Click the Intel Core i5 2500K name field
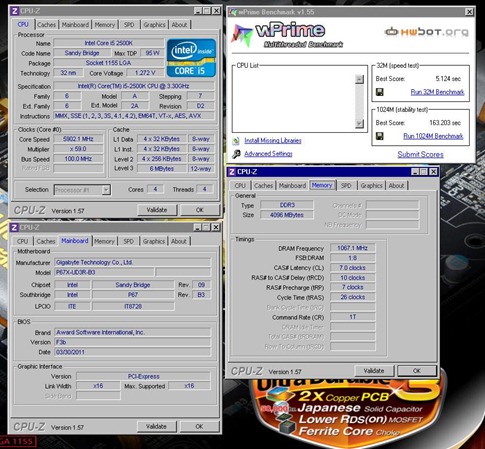 click(109, 43)
